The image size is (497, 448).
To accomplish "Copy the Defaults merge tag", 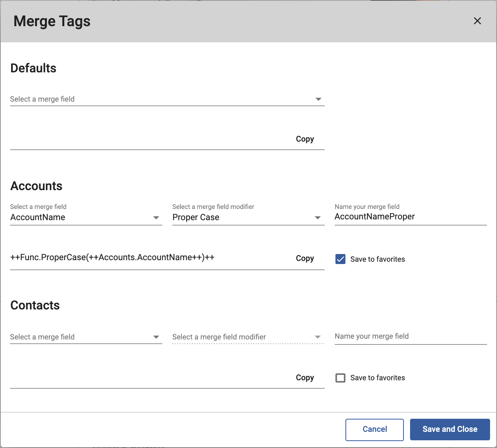I will [305, 139].
